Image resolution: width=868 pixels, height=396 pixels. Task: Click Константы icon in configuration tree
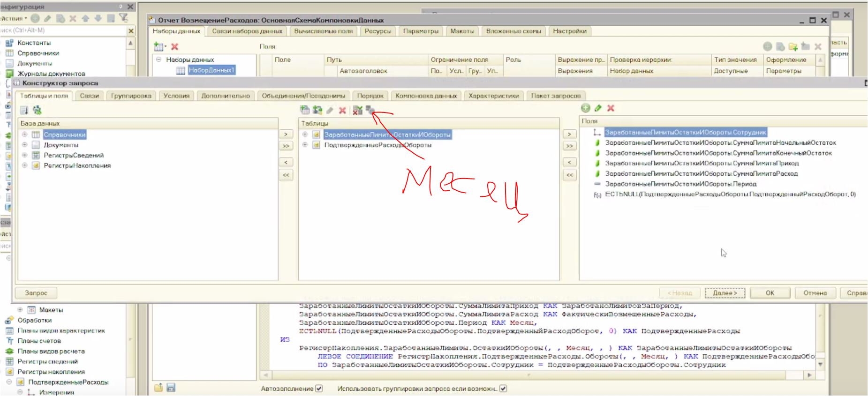tap(9, 43)
